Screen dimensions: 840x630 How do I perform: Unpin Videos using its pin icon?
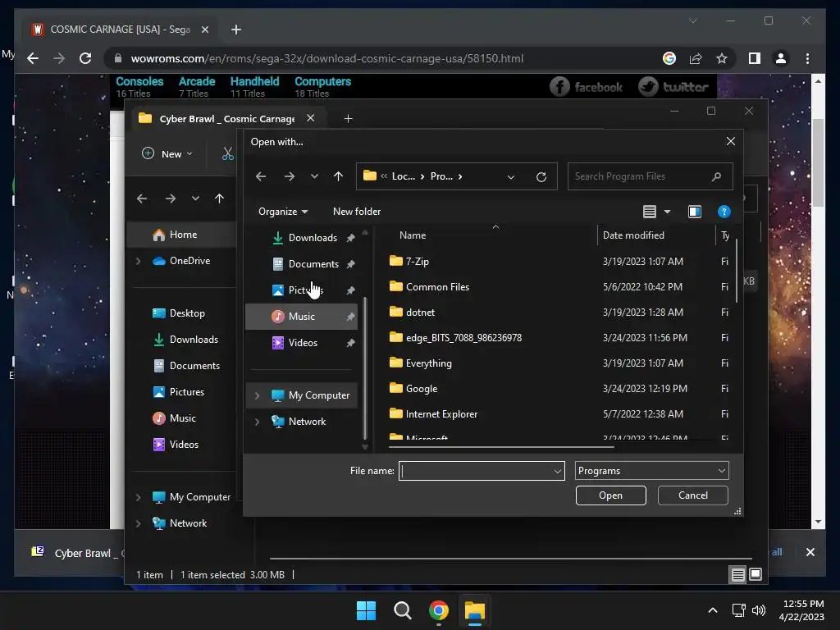click(x=350, y=343)
